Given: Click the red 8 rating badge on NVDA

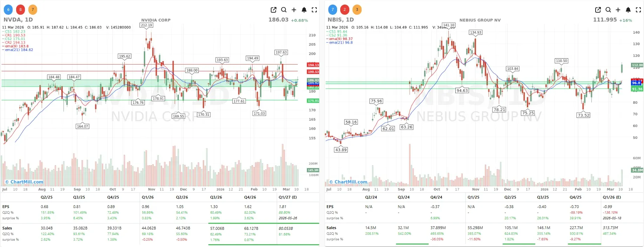Looking at the screenshot, I should click(x=21, y=9).
